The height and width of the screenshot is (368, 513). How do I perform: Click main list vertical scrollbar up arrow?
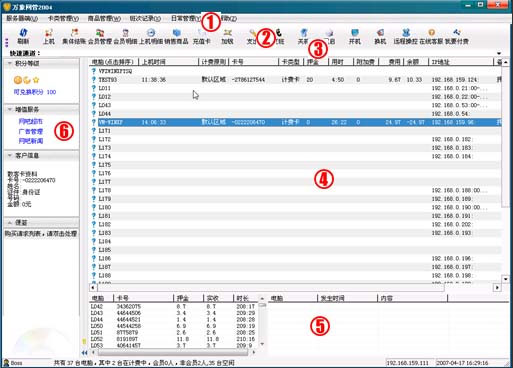(x=506, y=62)
